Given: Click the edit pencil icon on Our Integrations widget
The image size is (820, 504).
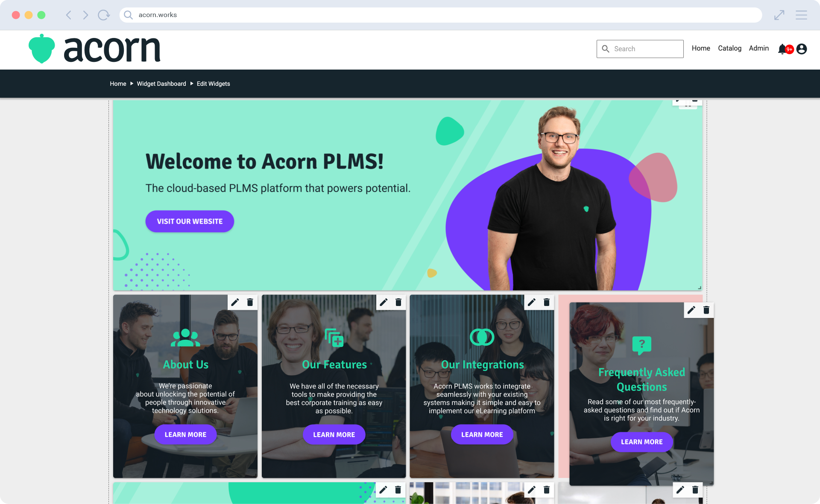Looking at the screenshot, I should [531, 302].
